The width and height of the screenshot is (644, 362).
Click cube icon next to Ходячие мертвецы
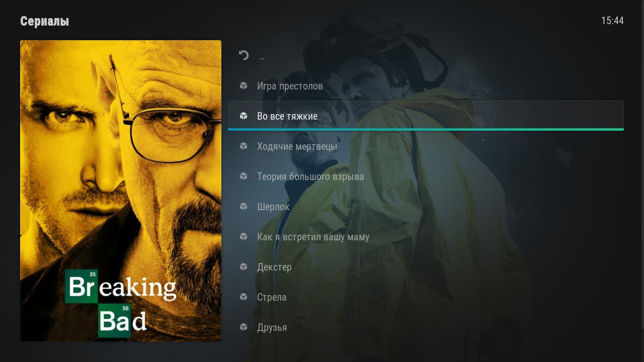tap(244, 146)
